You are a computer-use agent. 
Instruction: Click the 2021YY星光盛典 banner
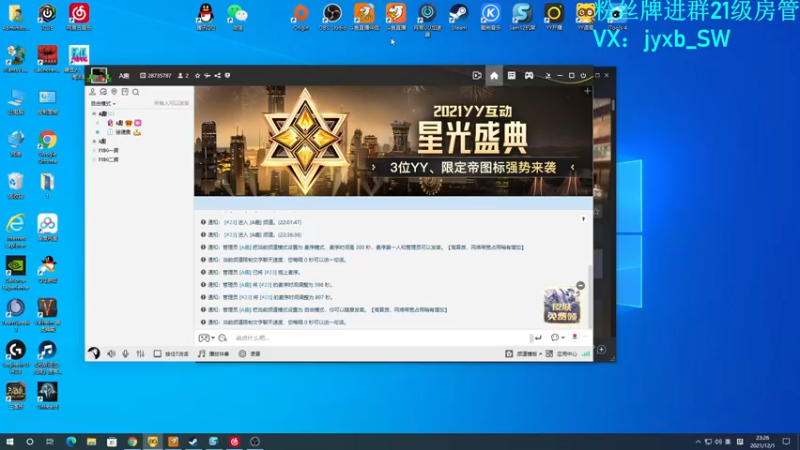(393, 141)
